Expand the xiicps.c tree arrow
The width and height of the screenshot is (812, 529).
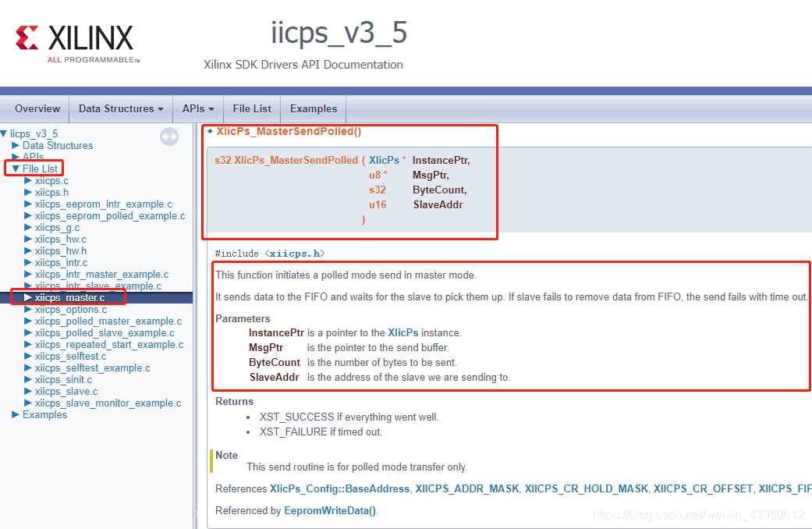[28, 181]
